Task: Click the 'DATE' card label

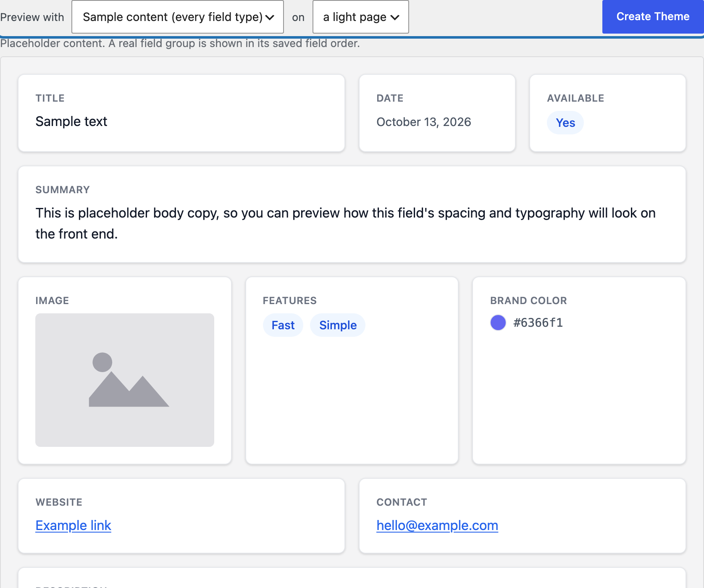Action: 390,98
